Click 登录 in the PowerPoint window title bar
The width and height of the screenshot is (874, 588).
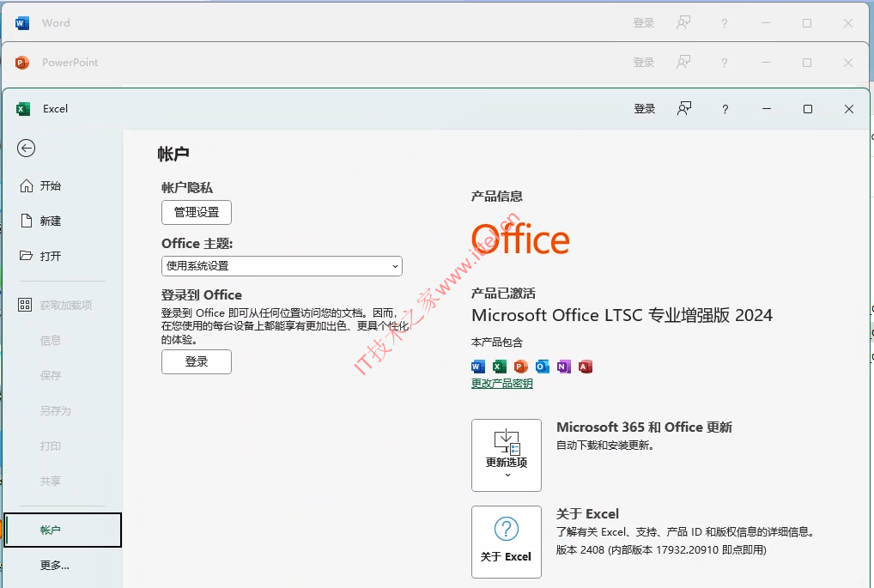pos(644,63)
